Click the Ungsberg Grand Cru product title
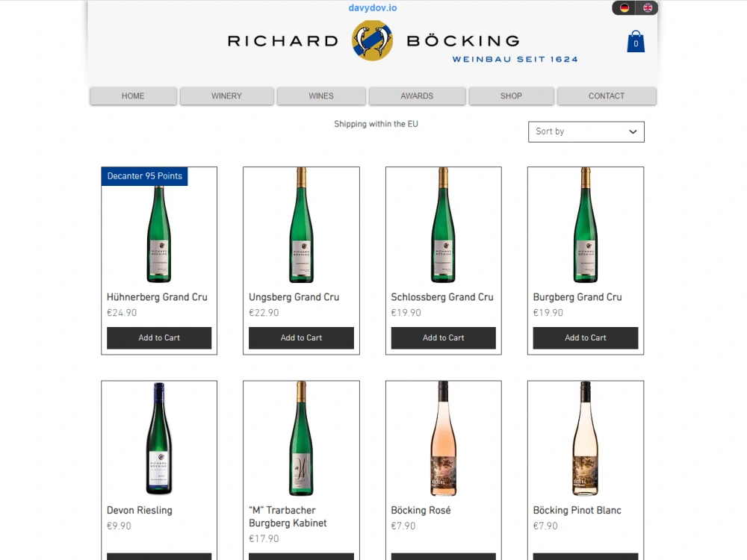Screen dimensions: 747x560 [x=294, y=297]
